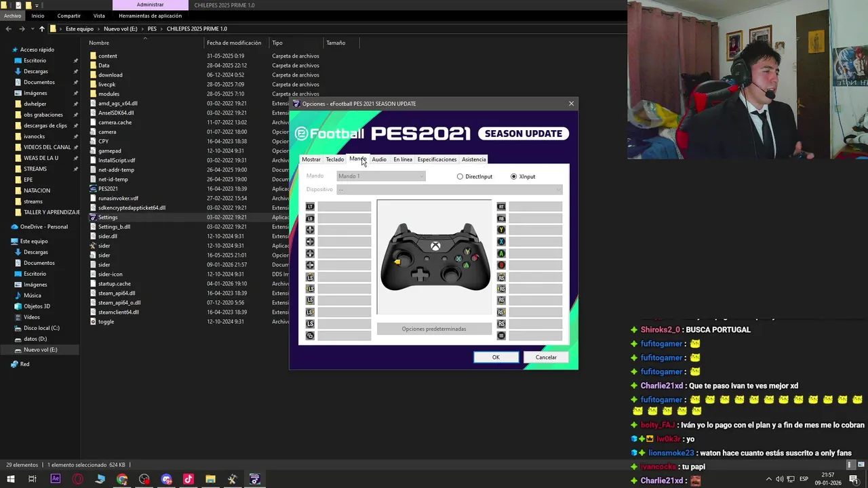The height and width of the screenshot is (488, 868).
Task: Open Explorer quick access toolbar dropdown
Action: point(37,5)
